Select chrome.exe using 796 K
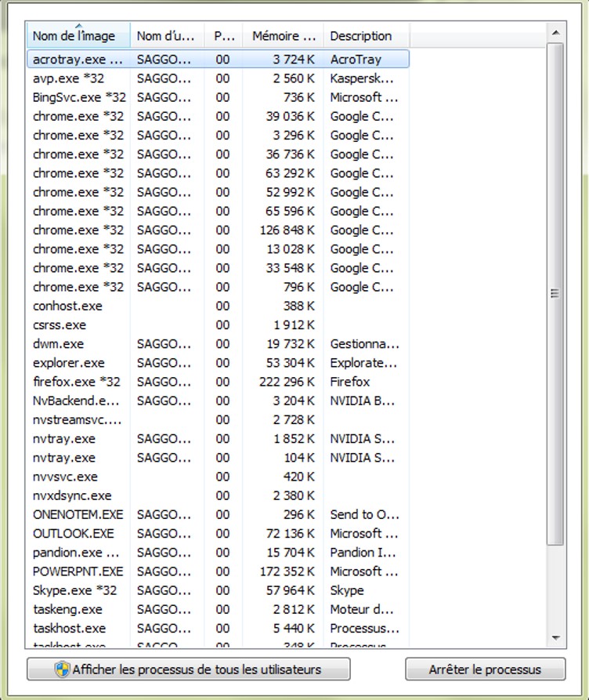The width and height of the screenshot is (589, 700). (x=219, y=287)
